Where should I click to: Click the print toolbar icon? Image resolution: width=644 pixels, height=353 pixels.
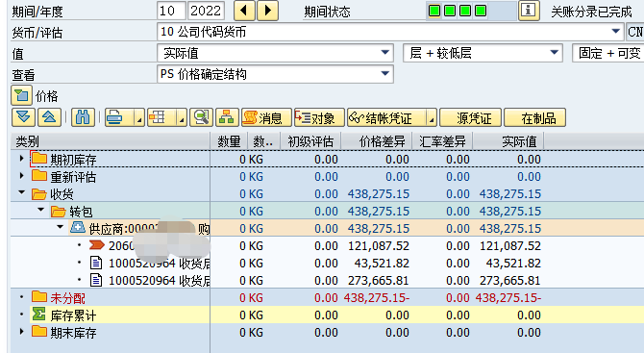coord(114,118)
